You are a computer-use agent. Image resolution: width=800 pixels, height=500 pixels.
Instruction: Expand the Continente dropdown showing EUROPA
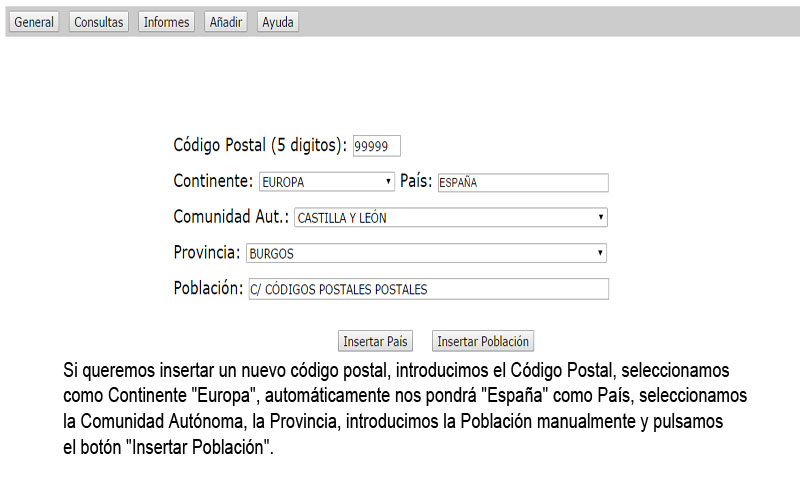point(327,182)
